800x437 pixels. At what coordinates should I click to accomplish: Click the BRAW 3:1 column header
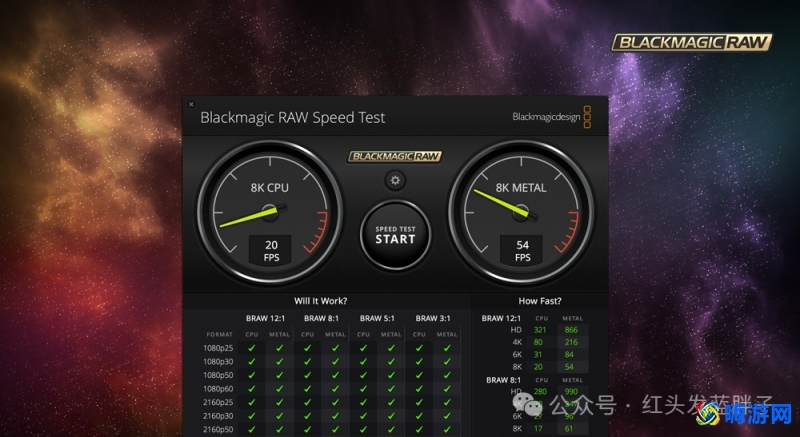[433, 318]
